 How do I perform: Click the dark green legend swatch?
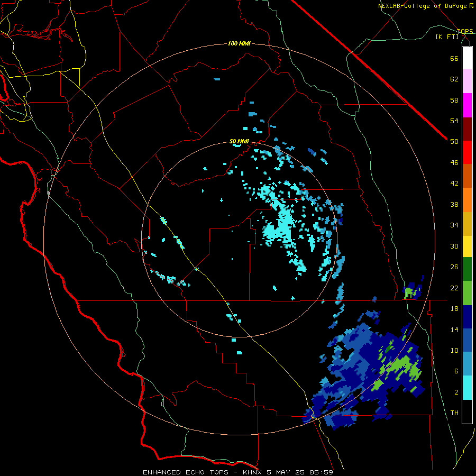click(x=467, y=269)
